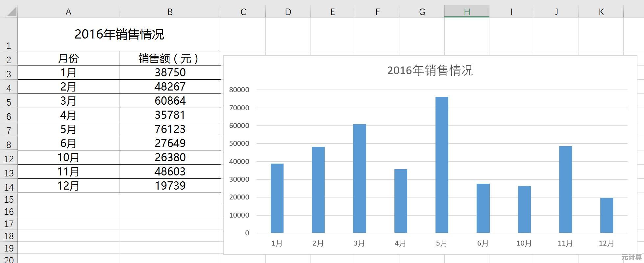Select row 12 header

(x=9, y=159)
